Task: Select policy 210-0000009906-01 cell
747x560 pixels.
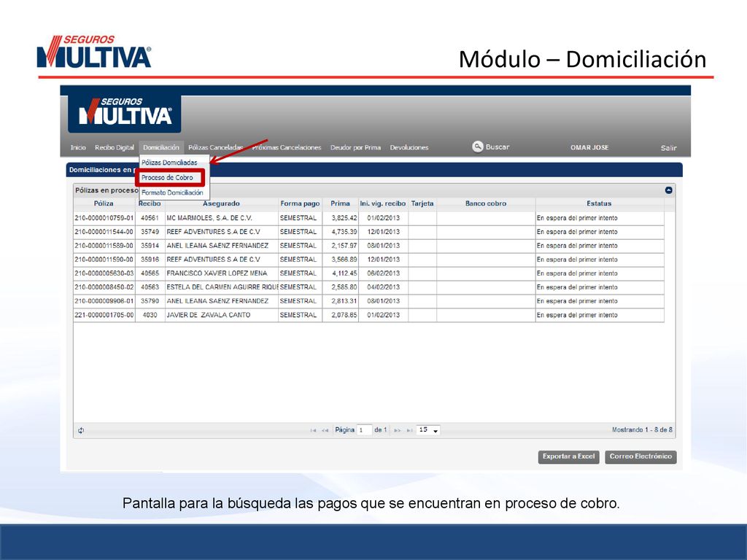Action: click(x=104, y=301)
